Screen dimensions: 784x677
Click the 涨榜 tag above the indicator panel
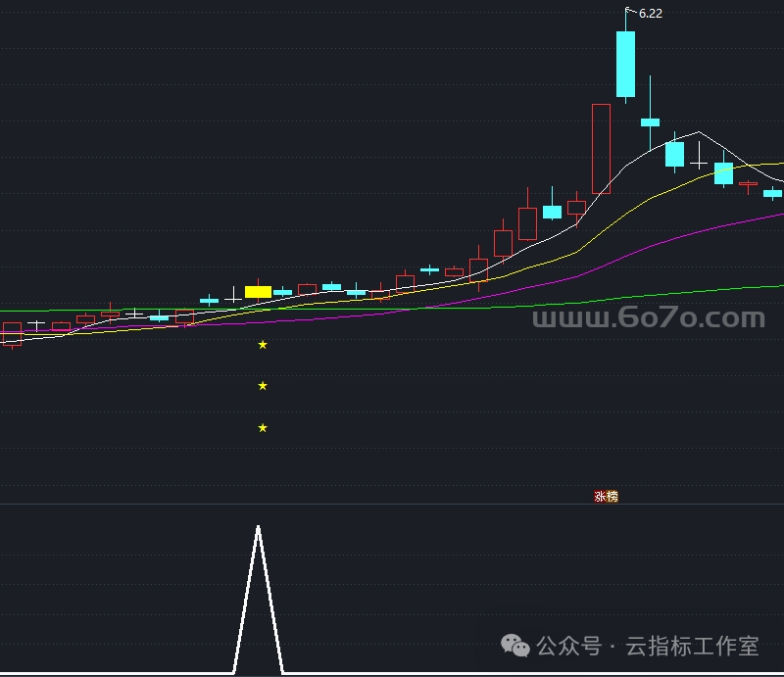click(606, 497)
